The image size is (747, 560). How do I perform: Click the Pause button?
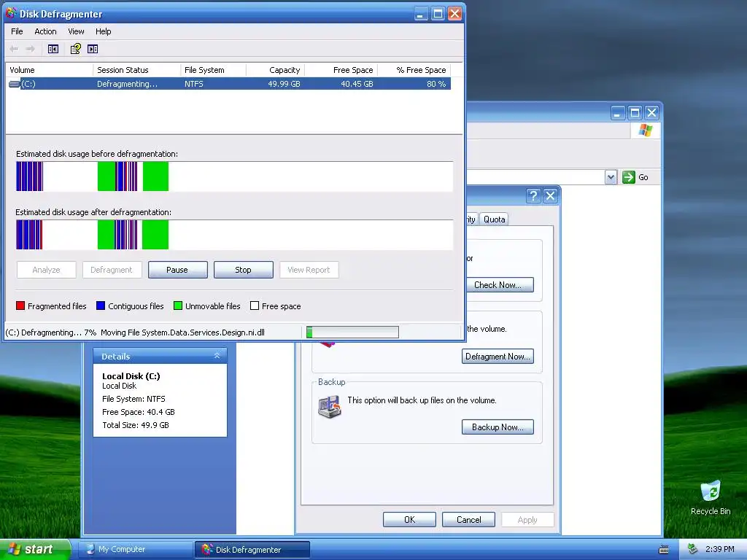coord(178,270)
